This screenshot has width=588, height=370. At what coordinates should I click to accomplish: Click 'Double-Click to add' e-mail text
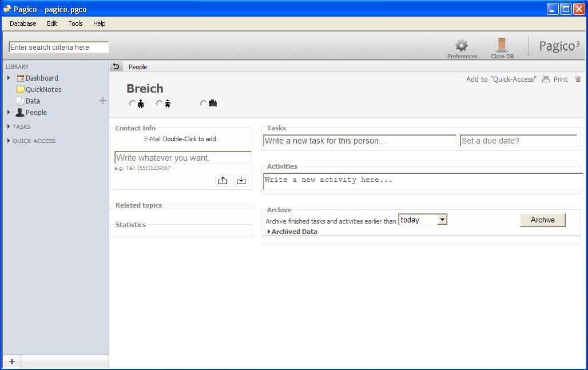coord(189,139)
